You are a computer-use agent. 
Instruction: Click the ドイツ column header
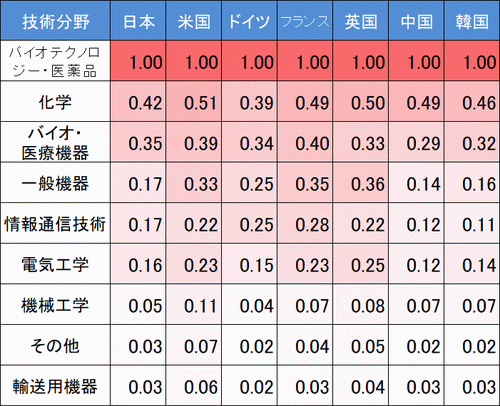249,21
